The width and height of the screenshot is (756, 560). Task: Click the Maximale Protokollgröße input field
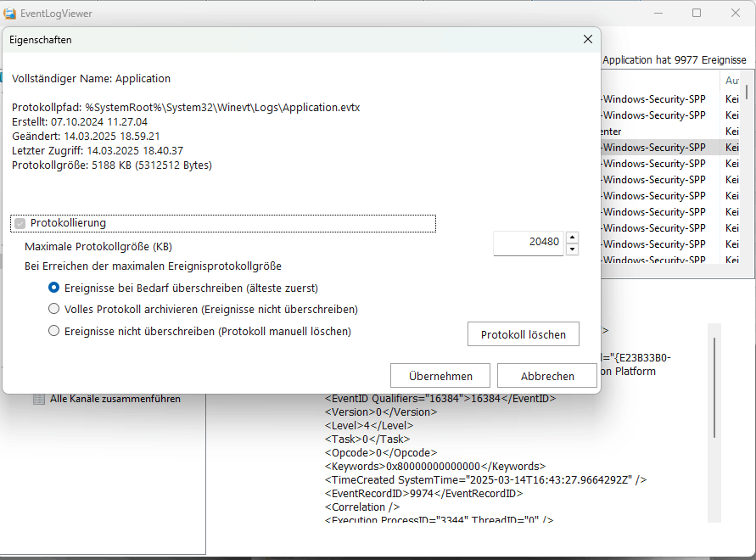coord(529,242)
